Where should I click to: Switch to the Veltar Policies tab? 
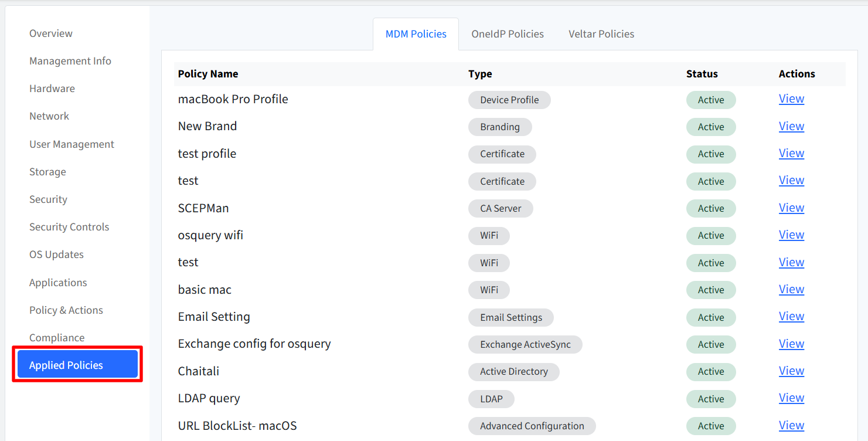[601, 34]
